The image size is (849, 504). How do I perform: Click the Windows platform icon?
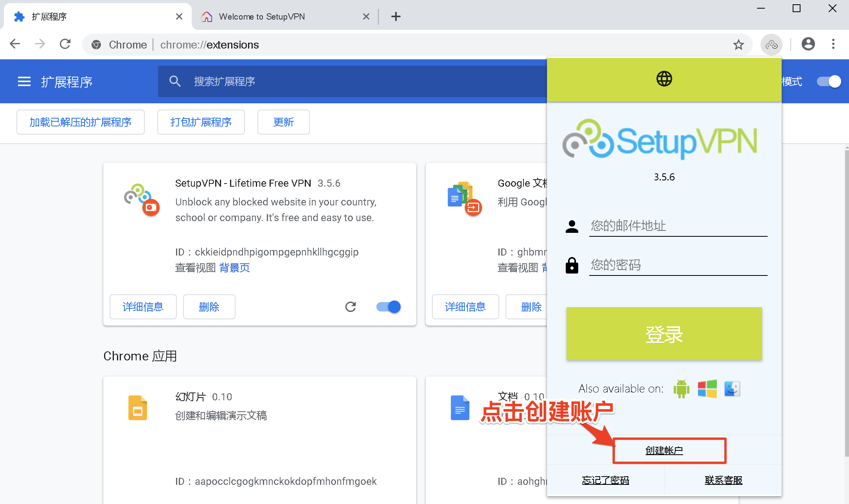coord(707,389)
